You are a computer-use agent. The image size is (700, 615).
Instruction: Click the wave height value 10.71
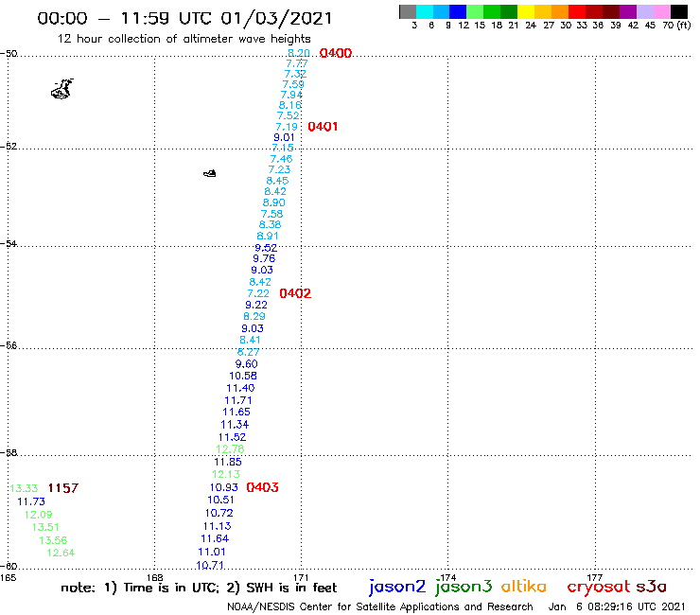[210, 565]
